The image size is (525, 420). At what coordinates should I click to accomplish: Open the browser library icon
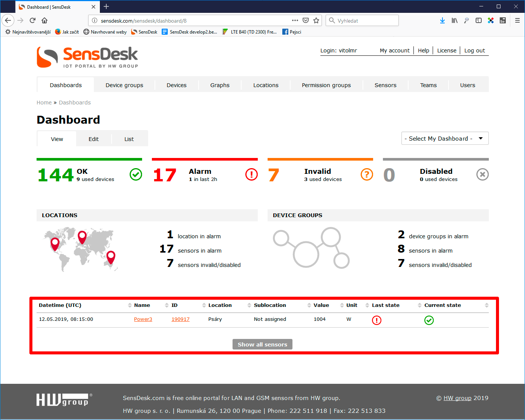point(455,20)
